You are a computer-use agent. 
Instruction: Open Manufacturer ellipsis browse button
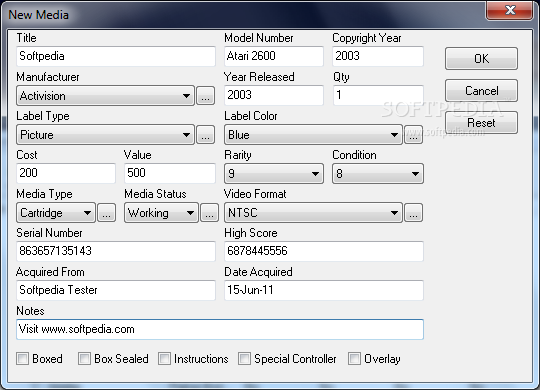[x=206, y=96]
